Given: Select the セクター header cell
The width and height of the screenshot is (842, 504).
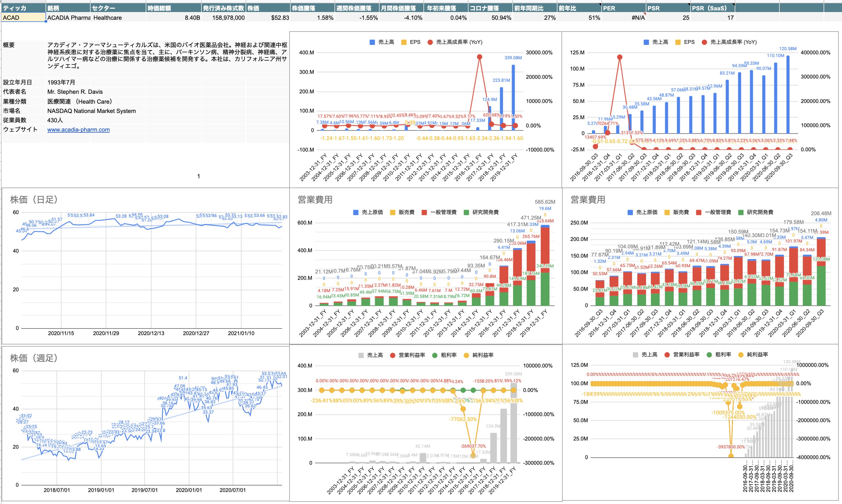Looking at the screenshot, I should tap(118, 8).
